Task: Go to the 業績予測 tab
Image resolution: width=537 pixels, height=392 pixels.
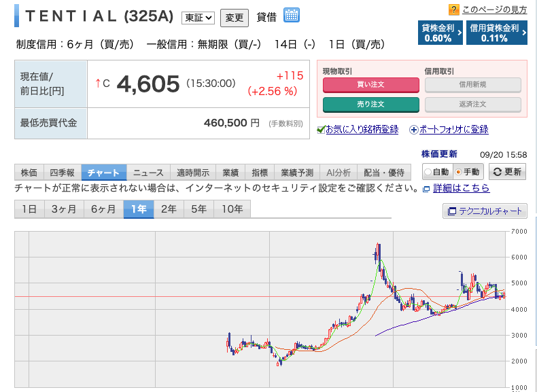Action: point(297,173)
